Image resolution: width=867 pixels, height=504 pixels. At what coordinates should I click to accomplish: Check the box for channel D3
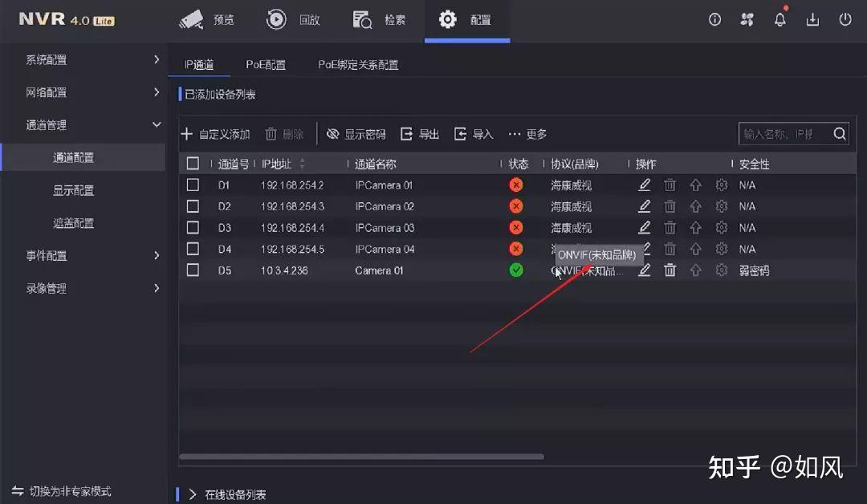pos(193,227)
